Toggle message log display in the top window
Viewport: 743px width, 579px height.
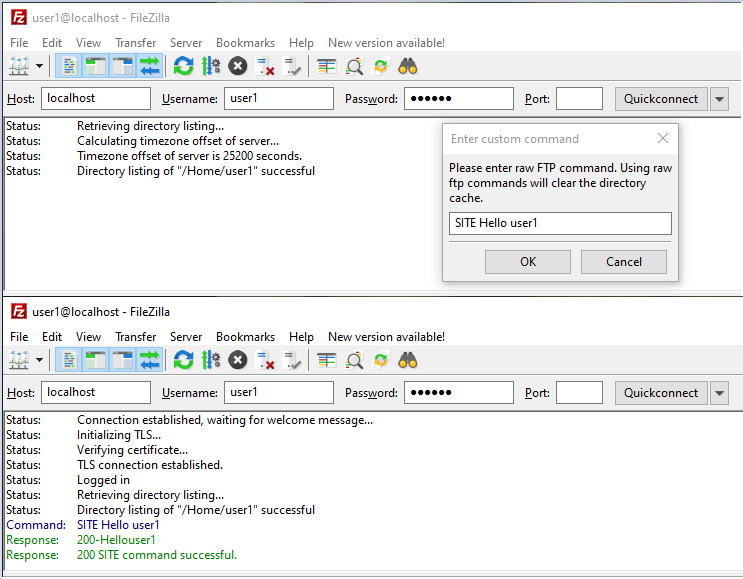pyautogui.click(x=69, y=67)
